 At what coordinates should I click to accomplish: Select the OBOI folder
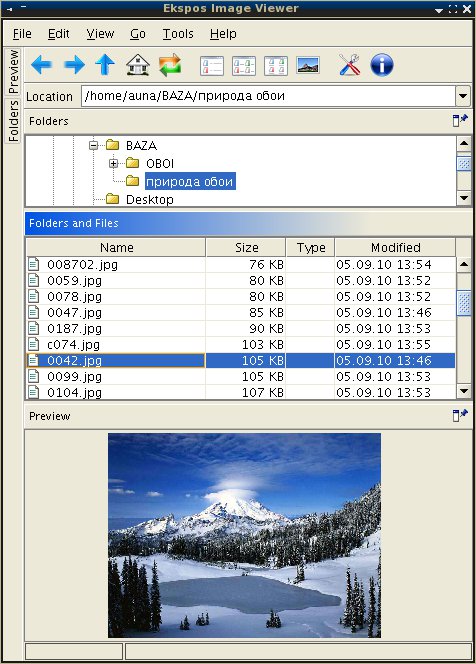tap(160, 163)
